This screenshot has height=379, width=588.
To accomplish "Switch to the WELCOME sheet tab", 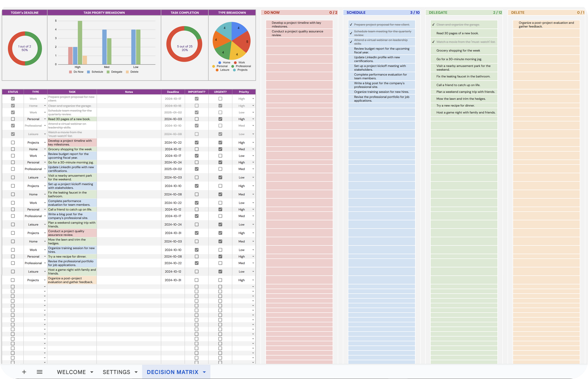I will [71, 372].
